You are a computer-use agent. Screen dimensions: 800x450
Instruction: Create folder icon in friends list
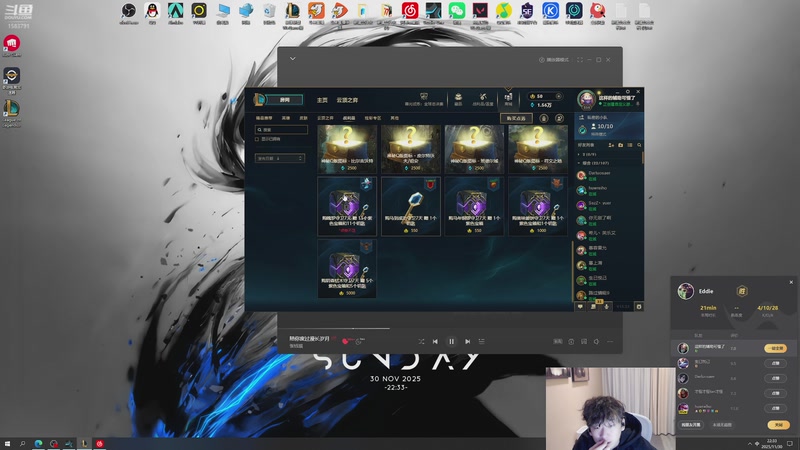point(620,145)
